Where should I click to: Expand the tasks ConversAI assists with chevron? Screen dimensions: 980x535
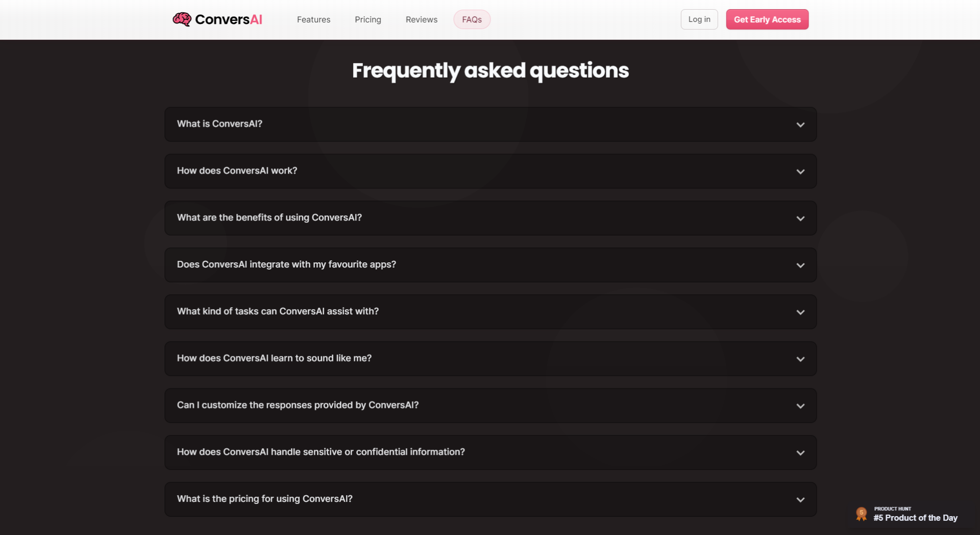coord(800,312)
